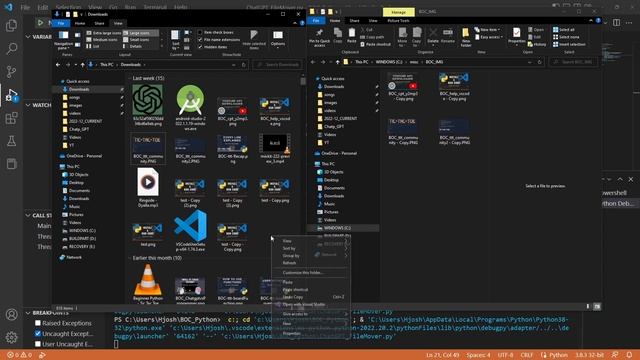Toggle Hidden items checkbox in Downloads ribbon
The height and width of the screenshot is (360, 640).
click(x=200, y=47)
